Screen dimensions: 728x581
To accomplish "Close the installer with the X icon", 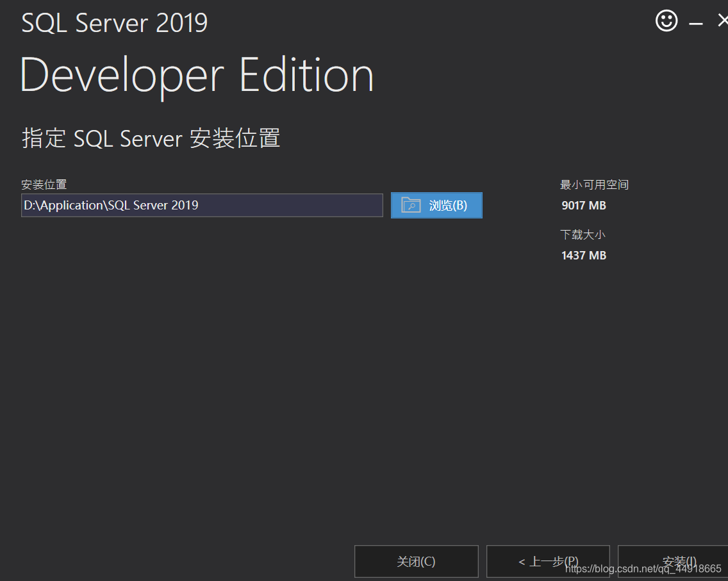I will [x=723, y=20].
